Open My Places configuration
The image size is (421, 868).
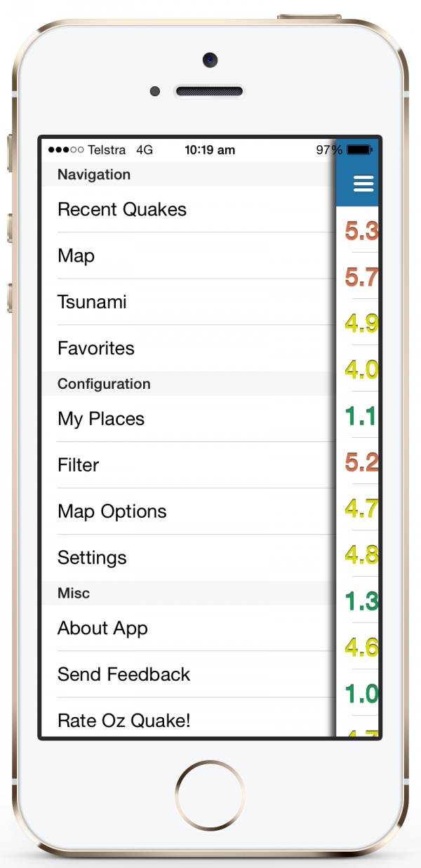[188, 419]
